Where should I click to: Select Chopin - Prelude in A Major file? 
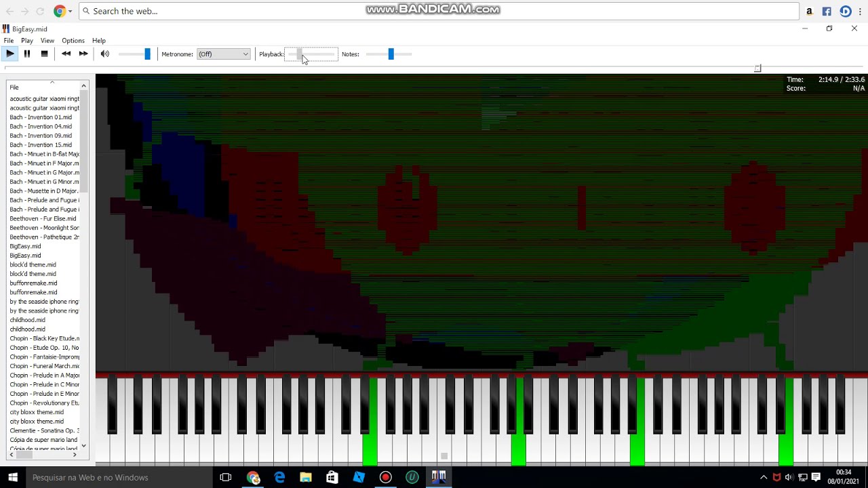44,375
